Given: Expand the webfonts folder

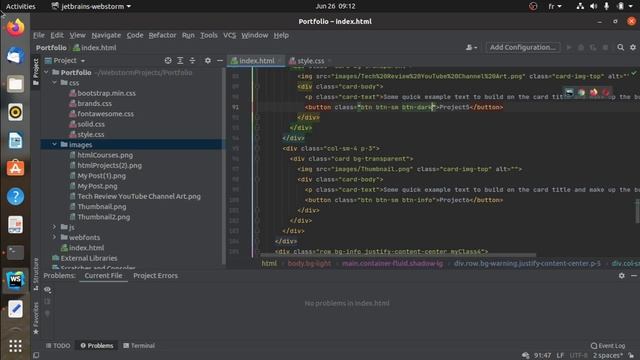Looking at the screenshot, I should click(54, 237).
